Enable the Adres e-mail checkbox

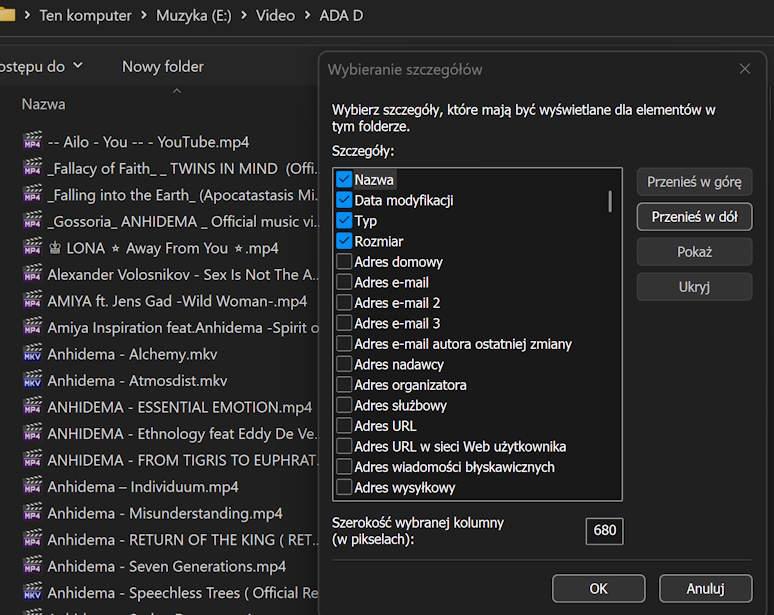pos(344,283)
